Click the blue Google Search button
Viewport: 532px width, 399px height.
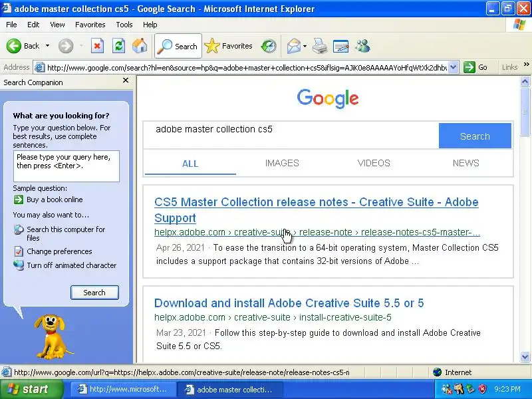tap(475, 136)
